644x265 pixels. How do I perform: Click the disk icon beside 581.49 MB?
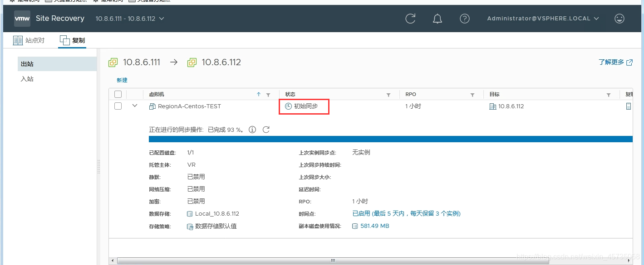(355, 226)
